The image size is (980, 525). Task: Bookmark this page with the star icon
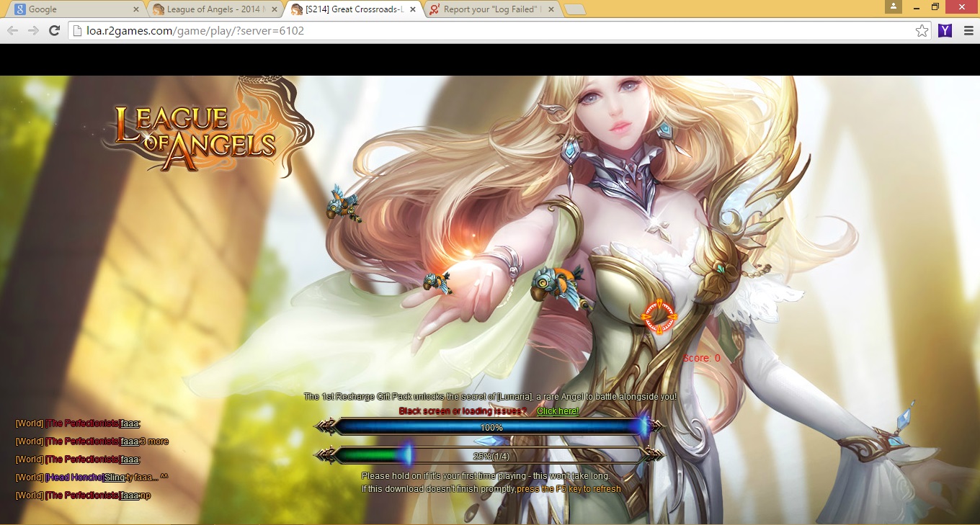tap(922, 30)
